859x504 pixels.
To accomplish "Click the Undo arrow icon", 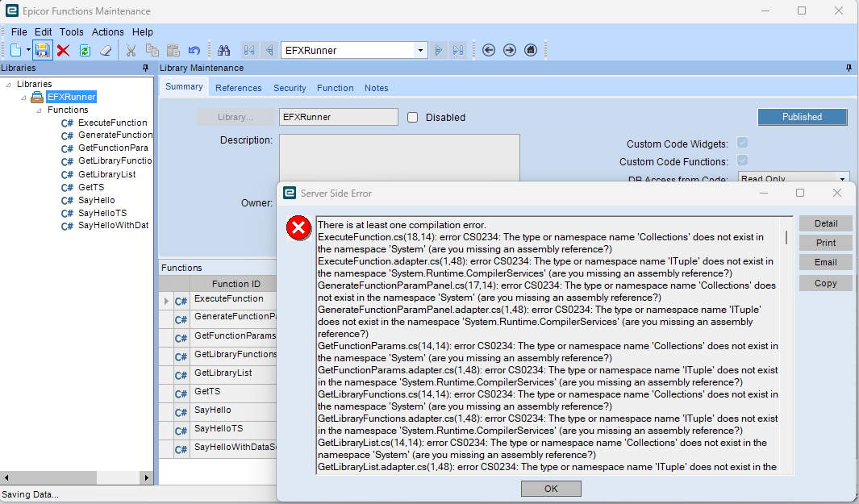I will 194,50.
